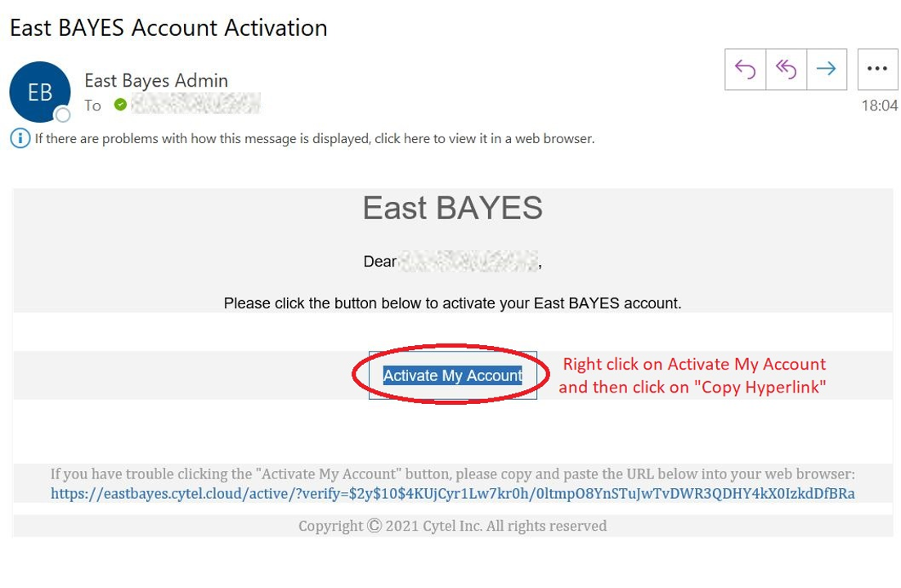The image size is (901, 588).
Task: Click the East BAYES heading in the email
Action: pos(451,208)
